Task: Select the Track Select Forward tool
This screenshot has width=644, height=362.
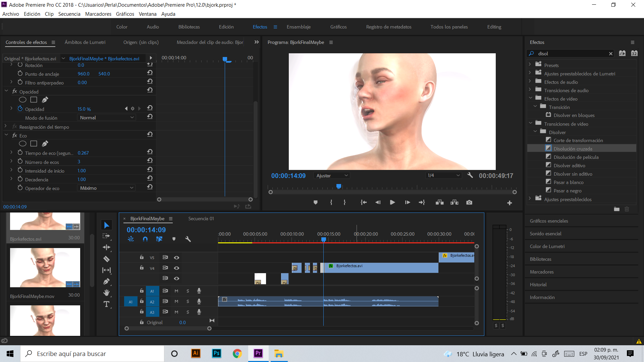Action: (106, 236)
